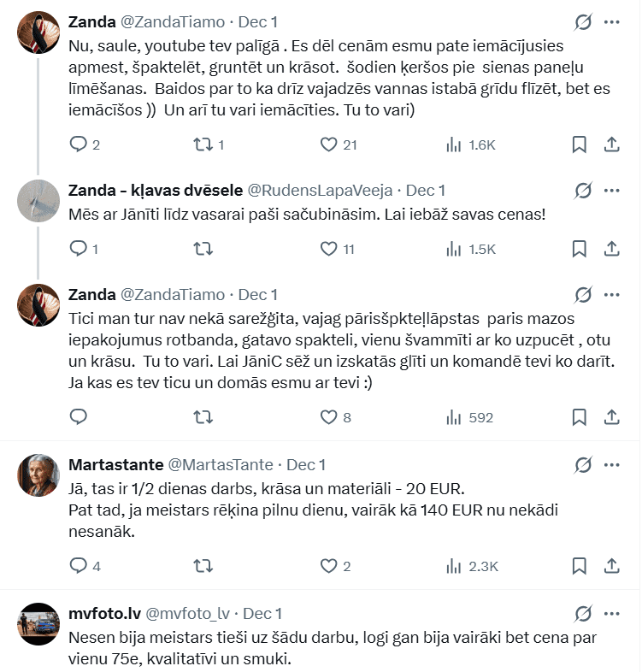Open Grok explain on mvfoto.lv tweet

coord(584,614)
